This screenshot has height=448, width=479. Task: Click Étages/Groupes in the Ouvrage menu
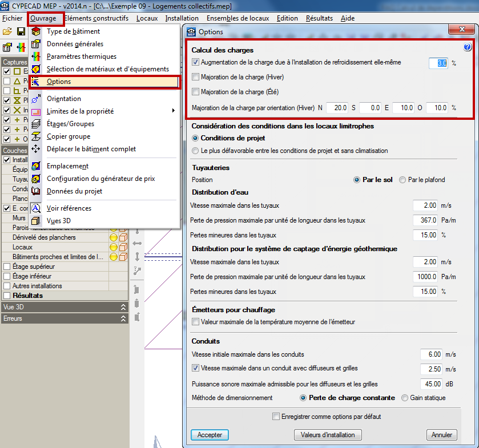[70, 124]
